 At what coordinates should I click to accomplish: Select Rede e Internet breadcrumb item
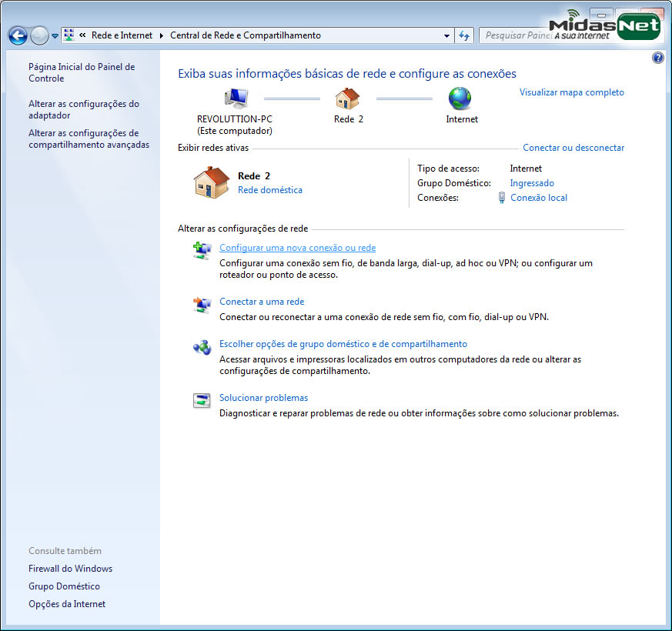coord(121,35)
